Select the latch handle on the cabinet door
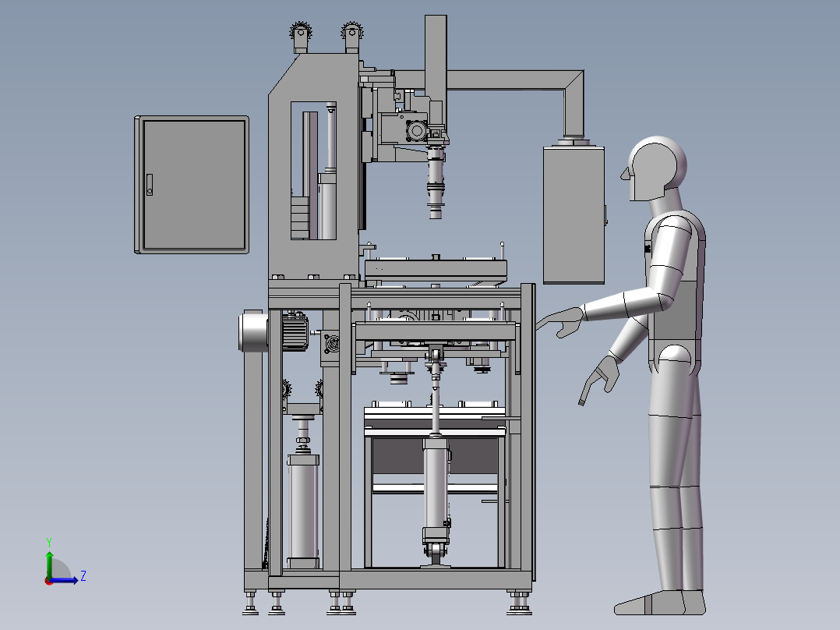 pos(150,185)
